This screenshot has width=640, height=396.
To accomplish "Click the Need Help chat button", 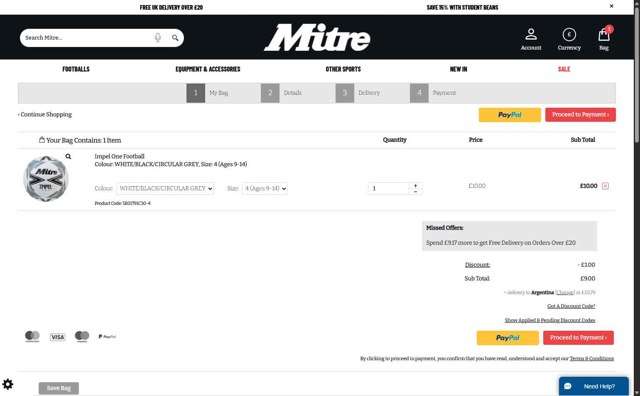I will click(593, 386).
